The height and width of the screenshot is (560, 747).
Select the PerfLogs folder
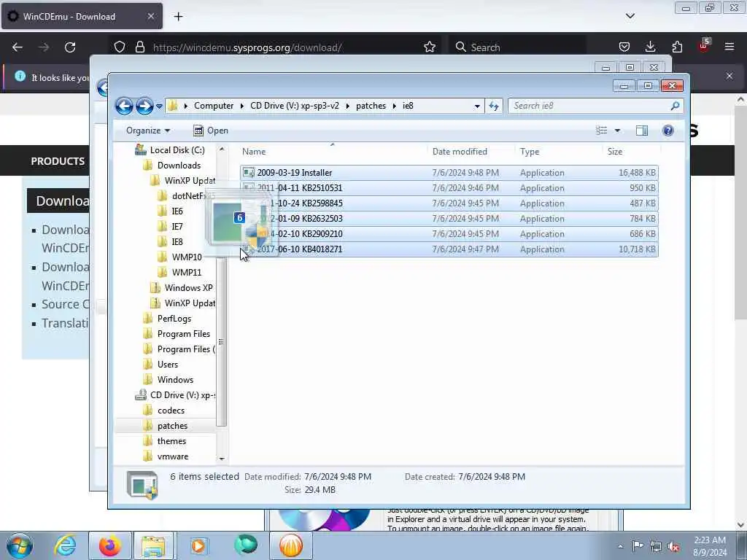tap(174, 318)
